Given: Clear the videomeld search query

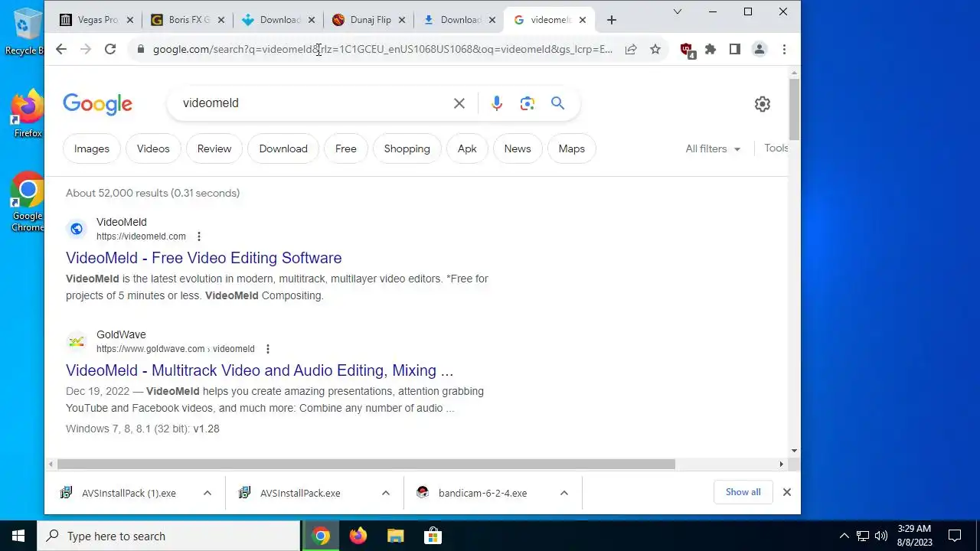Looking at the screenshot, I should 459,103.
